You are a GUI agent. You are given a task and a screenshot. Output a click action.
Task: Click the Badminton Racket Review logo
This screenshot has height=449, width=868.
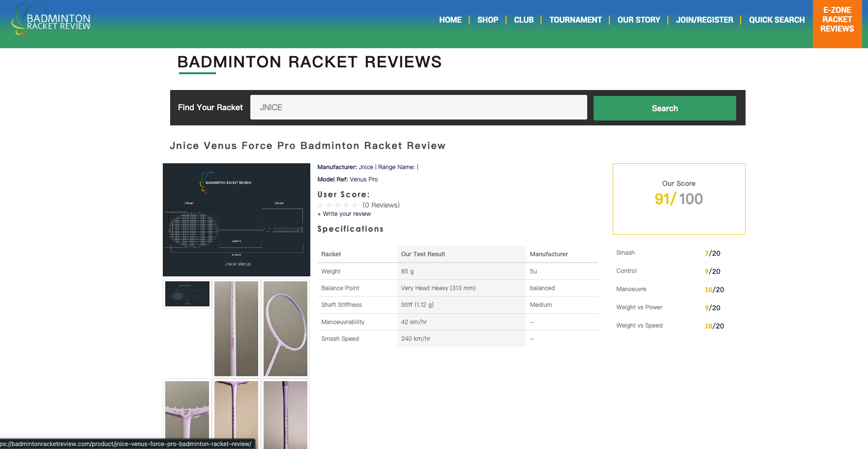[x=51, y=20]
